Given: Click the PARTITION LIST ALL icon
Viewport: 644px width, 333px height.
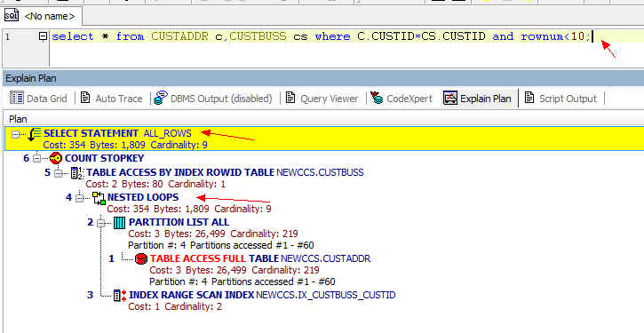Looking at the screenshot, I should click(119, 223).
